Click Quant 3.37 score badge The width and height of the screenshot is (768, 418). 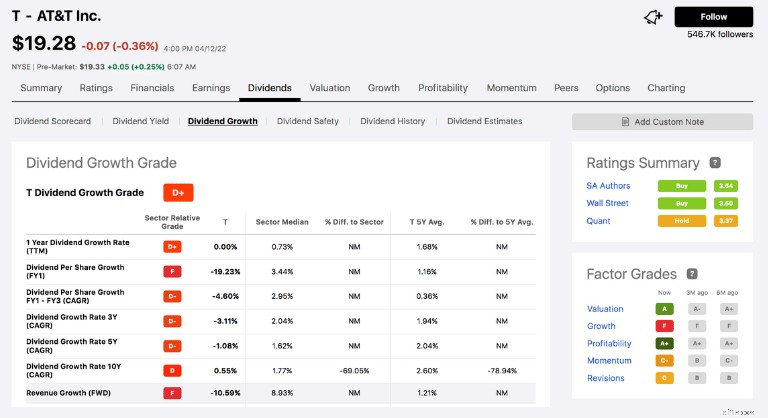726,221
